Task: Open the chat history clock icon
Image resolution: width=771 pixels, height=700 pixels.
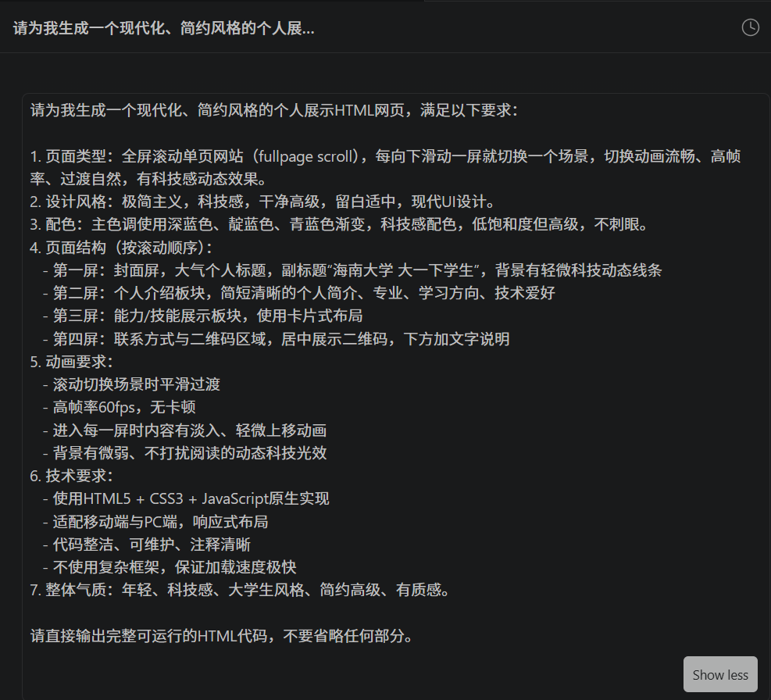Action: [x=751, y=27]
